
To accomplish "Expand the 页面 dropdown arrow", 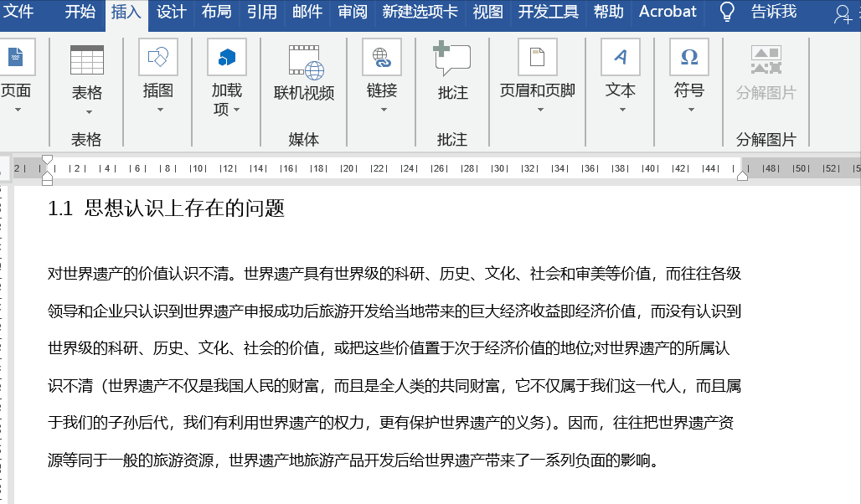I will [x=18, y=110].
